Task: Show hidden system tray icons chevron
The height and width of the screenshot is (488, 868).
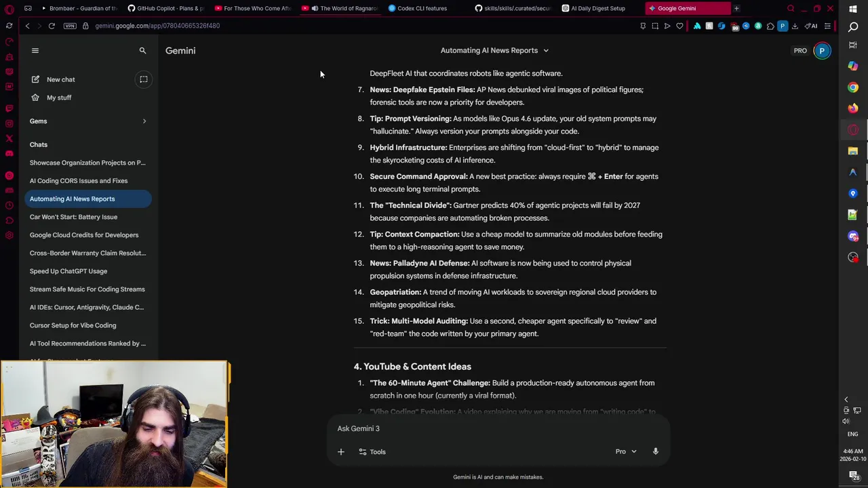Action: click(846, 400)
